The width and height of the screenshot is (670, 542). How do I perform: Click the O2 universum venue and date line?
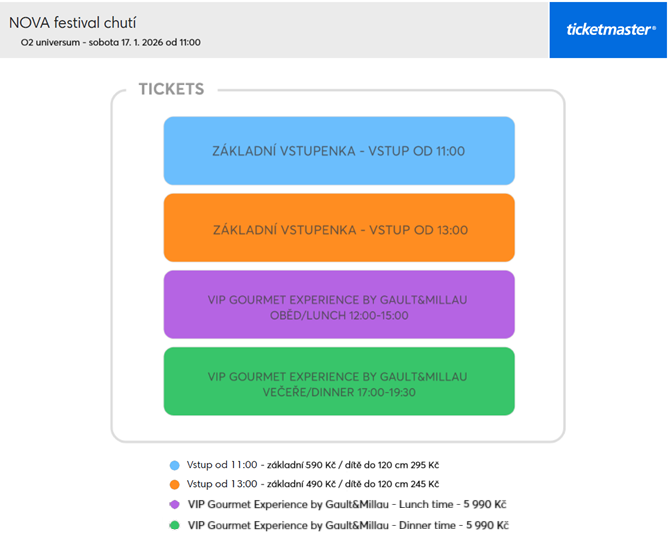110,43
